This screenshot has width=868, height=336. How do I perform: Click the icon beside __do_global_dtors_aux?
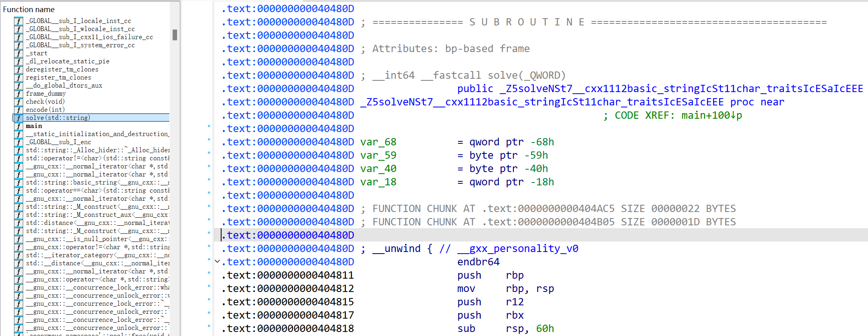pyautogui.click(x=18, y=86)
